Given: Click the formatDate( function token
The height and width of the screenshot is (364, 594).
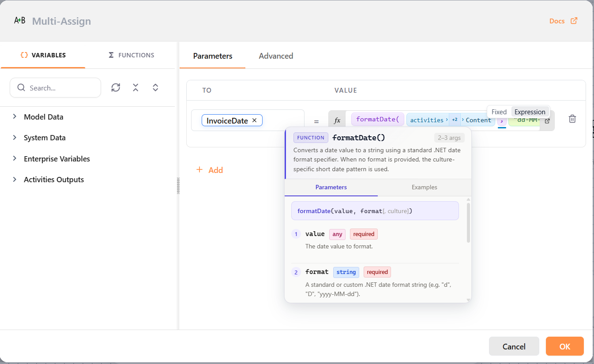Looking at the screenshot, I should tap(377, 119).
